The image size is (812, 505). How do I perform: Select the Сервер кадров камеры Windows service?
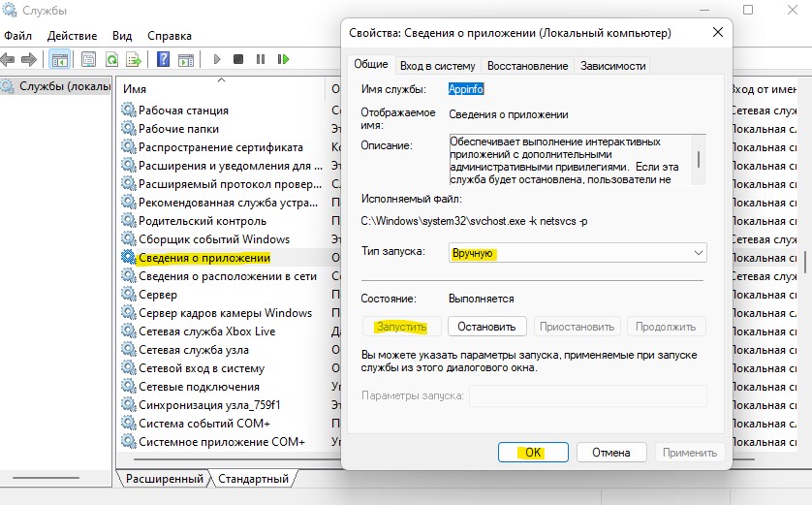coord(225,312)
